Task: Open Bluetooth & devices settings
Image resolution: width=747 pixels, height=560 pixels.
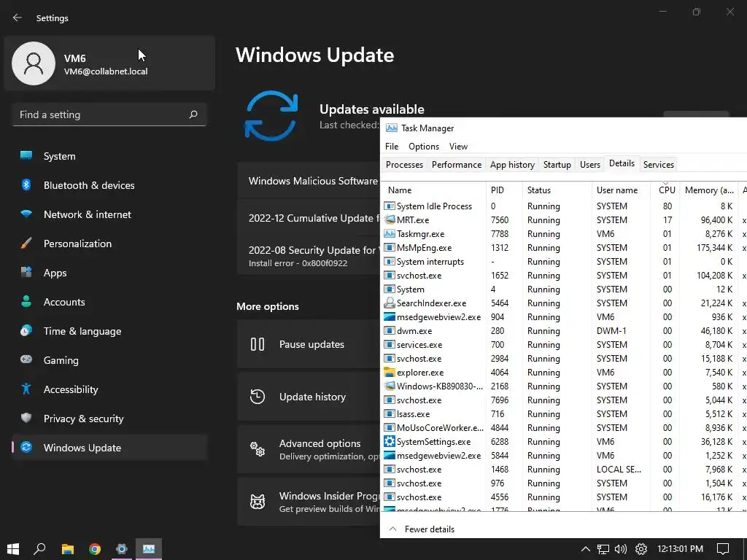Action: coord(109,185)
